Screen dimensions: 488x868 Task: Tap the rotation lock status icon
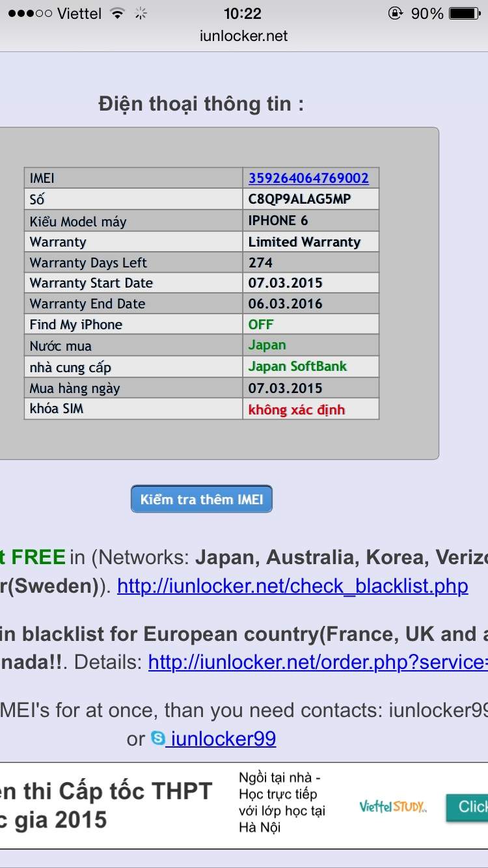[x=394, y=14]
